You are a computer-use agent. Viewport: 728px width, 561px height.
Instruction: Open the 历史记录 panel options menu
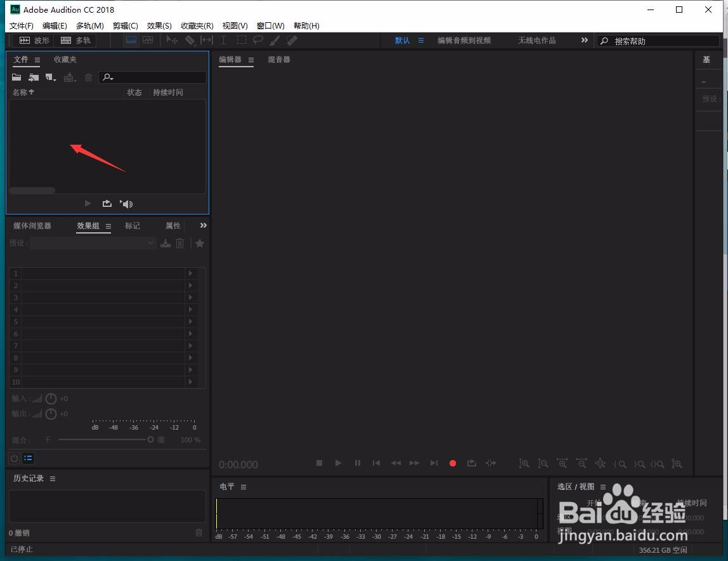[x=53, y=478]
